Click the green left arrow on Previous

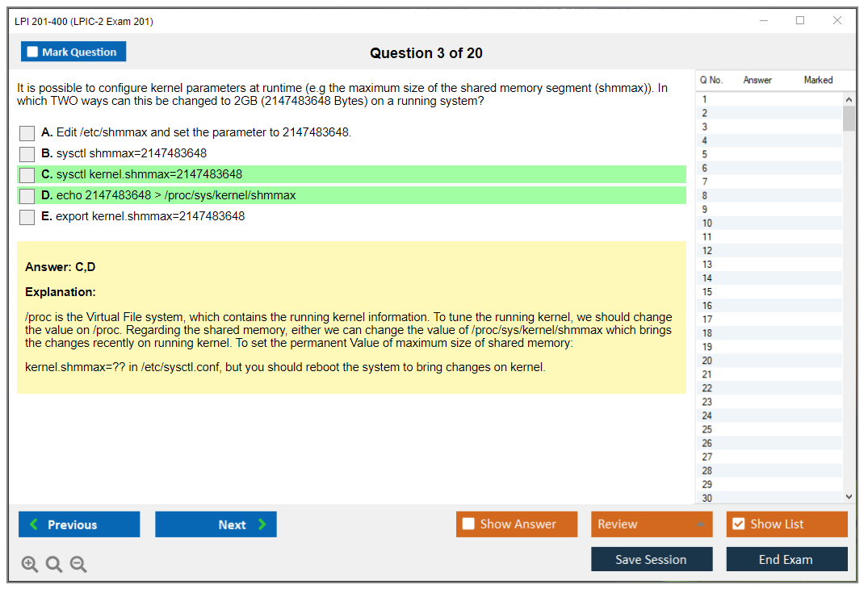coord(34,524)
